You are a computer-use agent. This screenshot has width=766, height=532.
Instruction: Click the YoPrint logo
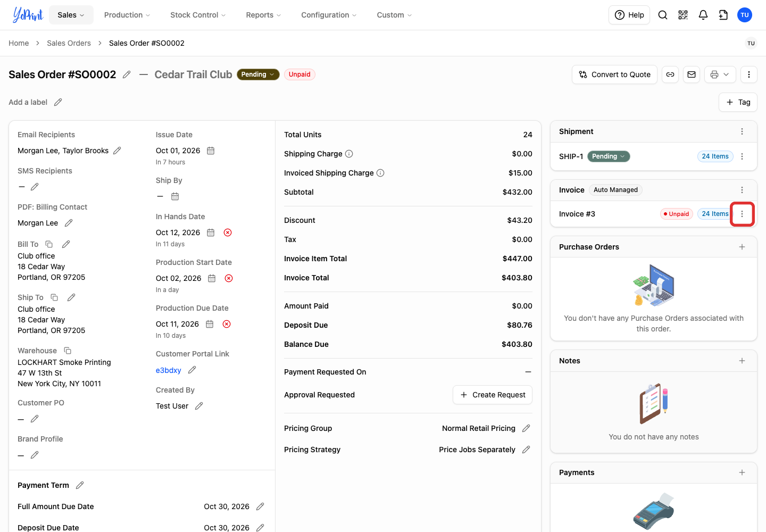point(28,15)
